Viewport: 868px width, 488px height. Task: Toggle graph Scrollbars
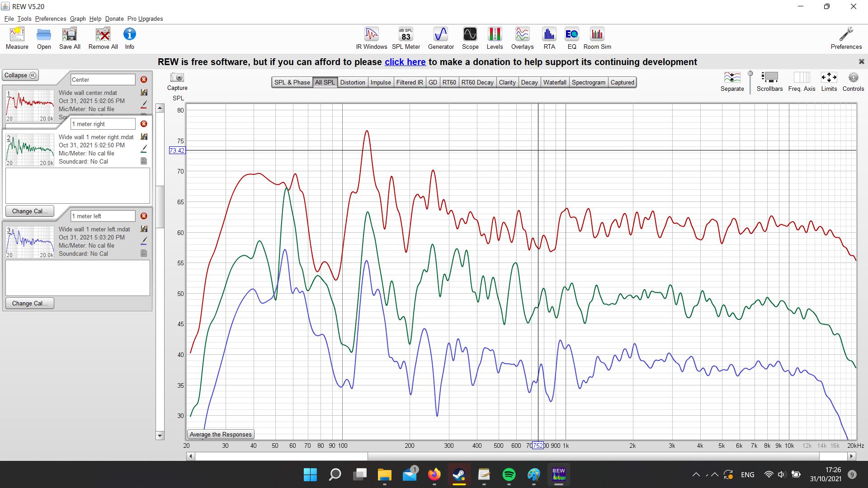[x=769, y=81]
